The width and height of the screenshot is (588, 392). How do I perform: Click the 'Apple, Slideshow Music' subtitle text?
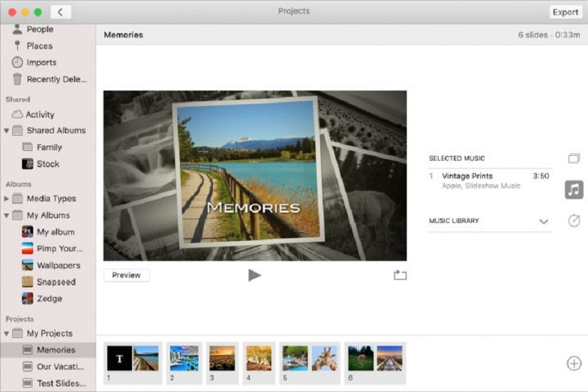(481, 186)
